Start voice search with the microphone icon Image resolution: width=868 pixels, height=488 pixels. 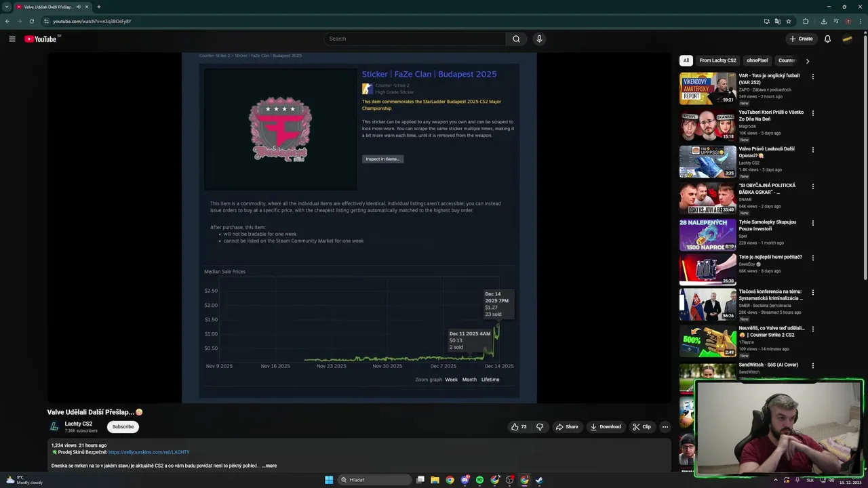pos(539,39)
